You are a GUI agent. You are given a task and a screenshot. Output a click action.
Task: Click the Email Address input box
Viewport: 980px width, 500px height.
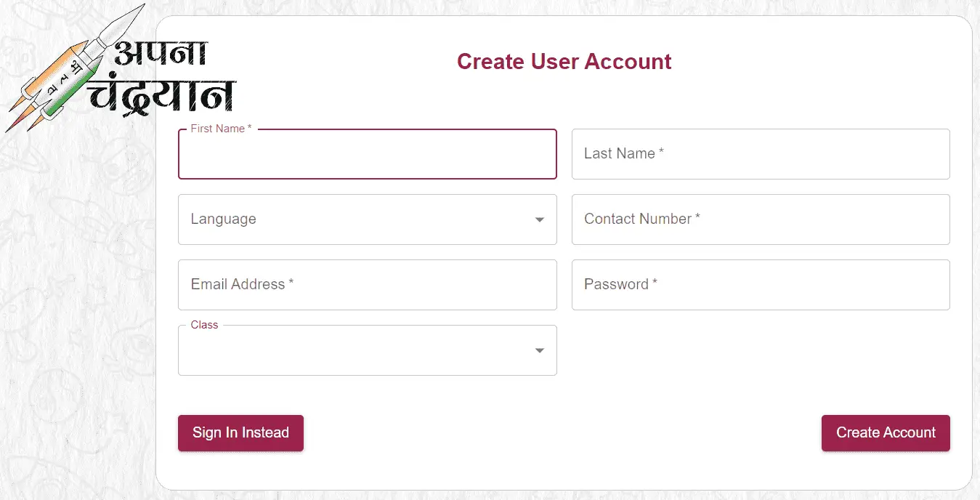point(367,284)
